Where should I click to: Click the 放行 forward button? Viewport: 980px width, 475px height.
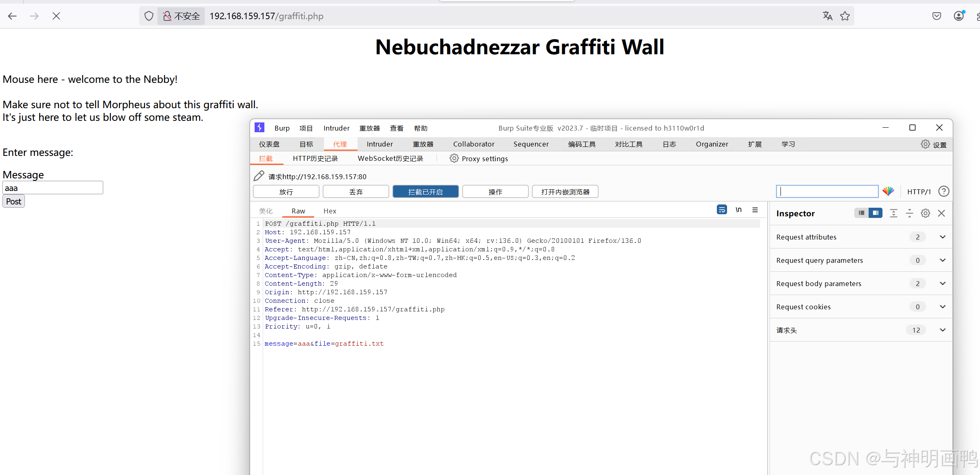(286, 192)
